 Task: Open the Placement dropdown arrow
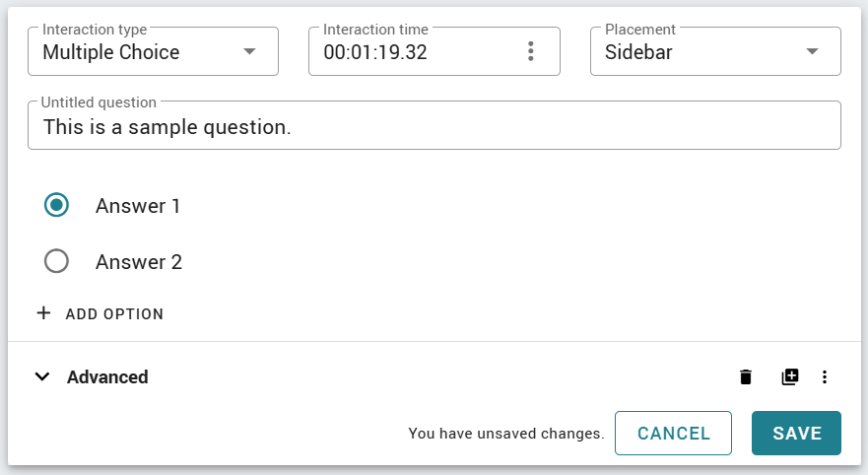pos(812,51)
